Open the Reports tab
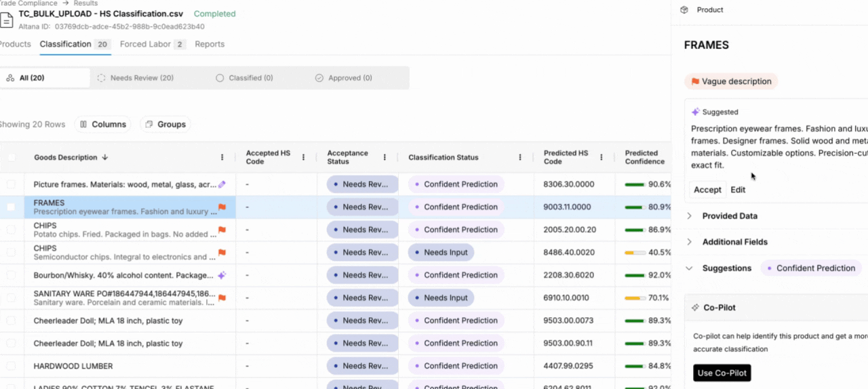 pos(210,44)
